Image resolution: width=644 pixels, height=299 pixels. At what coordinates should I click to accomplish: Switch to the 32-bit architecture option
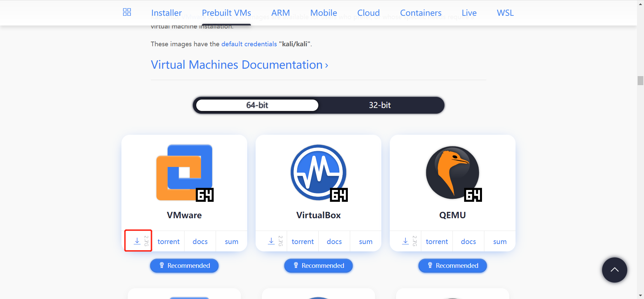tap(380, 105)
